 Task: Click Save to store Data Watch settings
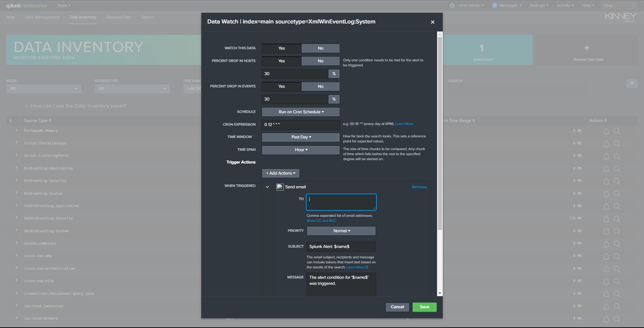point(424,307)
